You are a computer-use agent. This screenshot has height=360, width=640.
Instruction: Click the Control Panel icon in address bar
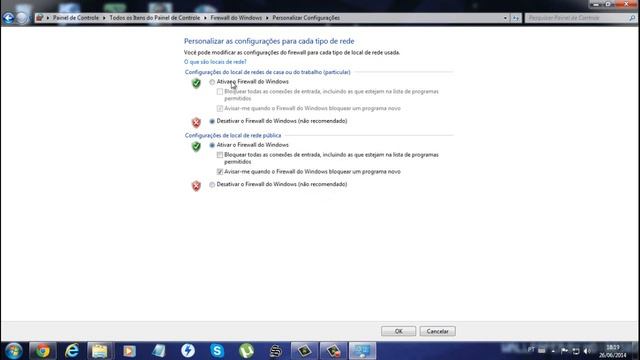click(x=40, y=18)
